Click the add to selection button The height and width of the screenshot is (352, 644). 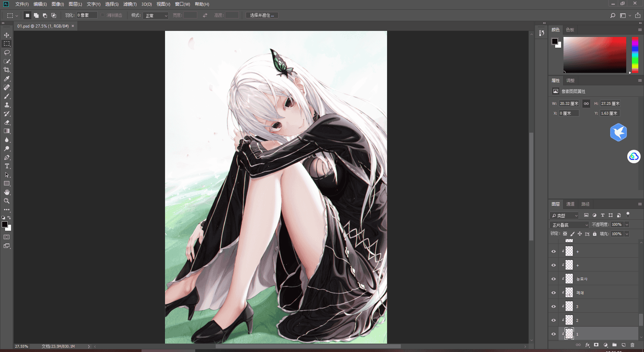pyautogui.click(x=36, y=15)
